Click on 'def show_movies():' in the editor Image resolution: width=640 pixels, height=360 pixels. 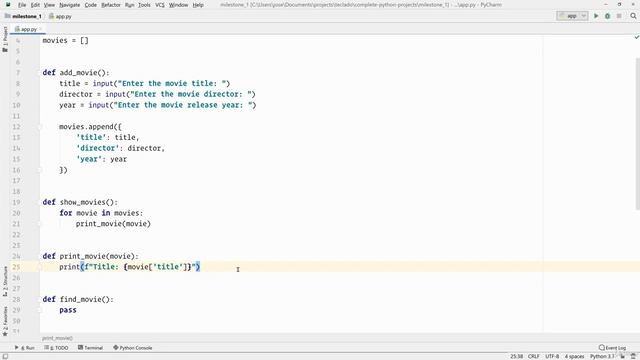coord(80,202)
